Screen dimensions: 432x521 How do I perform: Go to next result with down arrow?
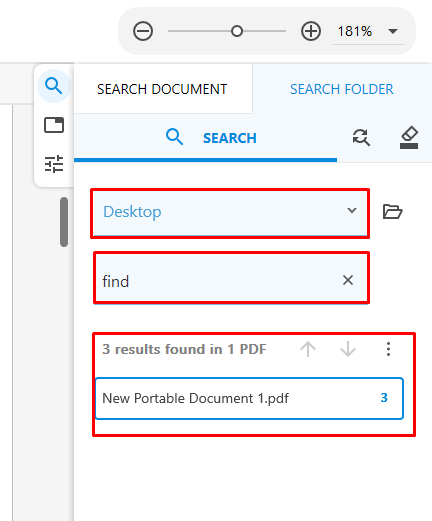(348, 349)
